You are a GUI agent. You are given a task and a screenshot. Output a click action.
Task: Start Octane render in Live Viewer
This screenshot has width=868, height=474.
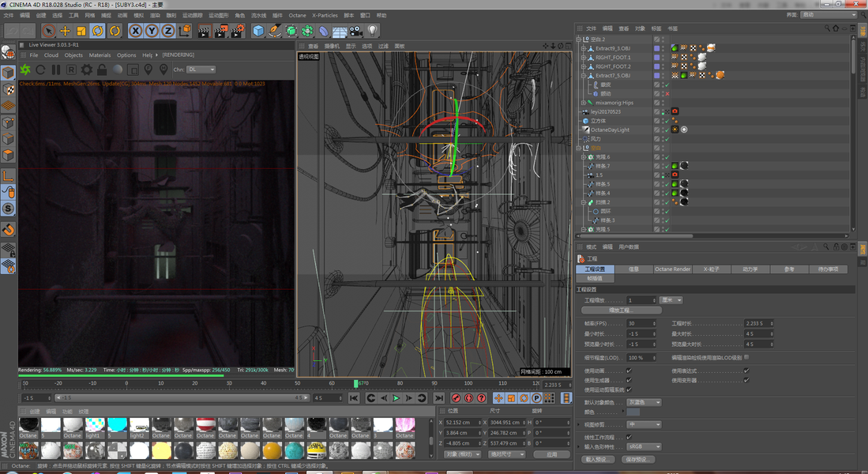tap(25, 70)
